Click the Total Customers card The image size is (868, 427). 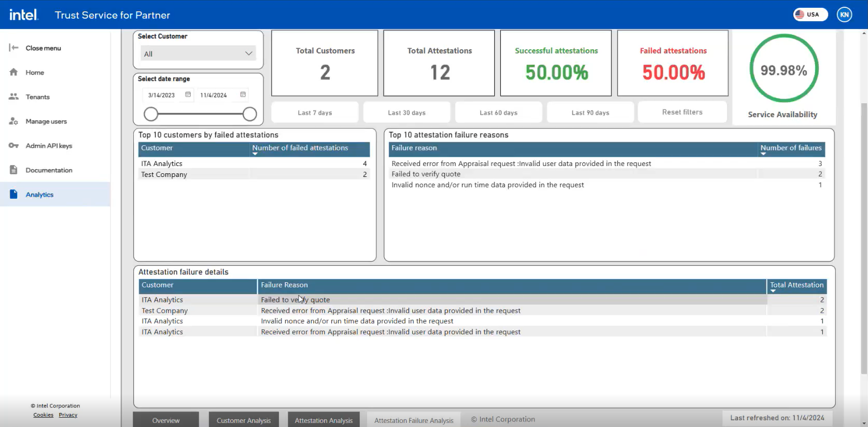[325, 63]
